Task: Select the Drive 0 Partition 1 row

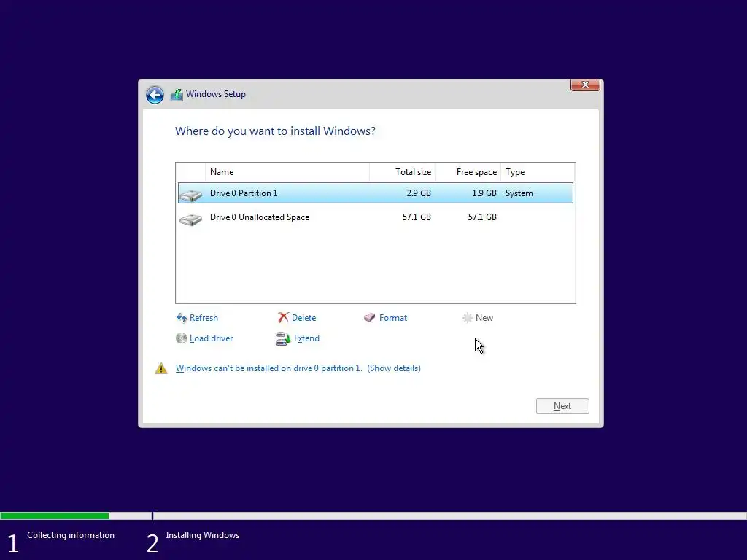Action: coord(376,192)
